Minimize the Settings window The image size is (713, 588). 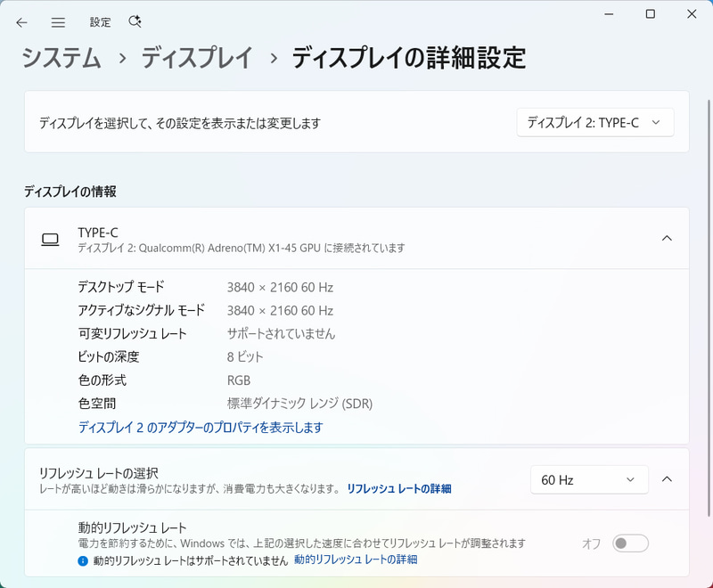tap(609, 14)
